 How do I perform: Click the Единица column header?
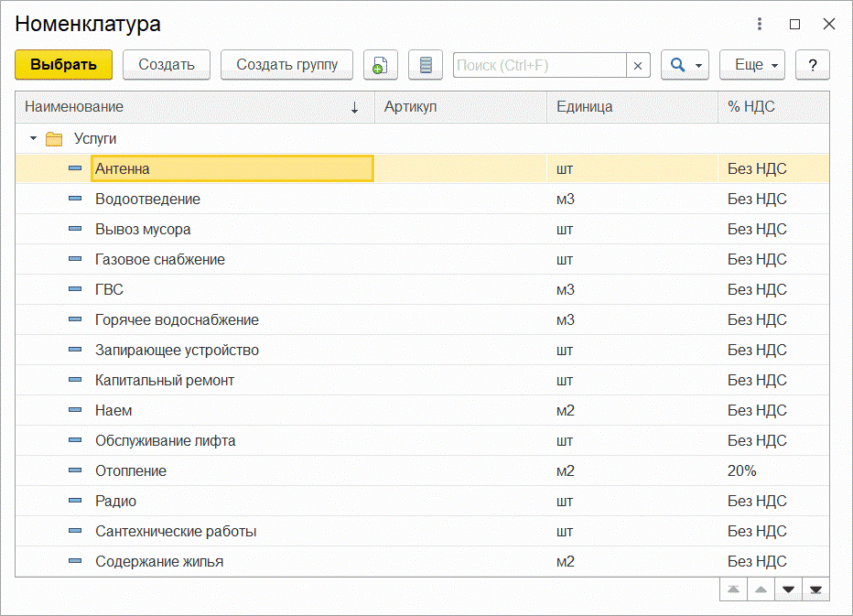point(632,107)
